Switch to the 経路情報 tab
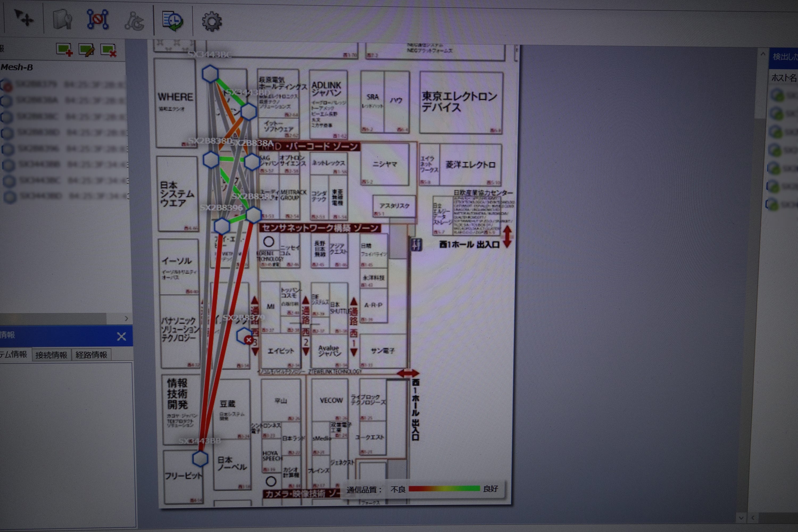Image resolution: width=798 pixels, height=532 pixels. click(x=92, y=355)
